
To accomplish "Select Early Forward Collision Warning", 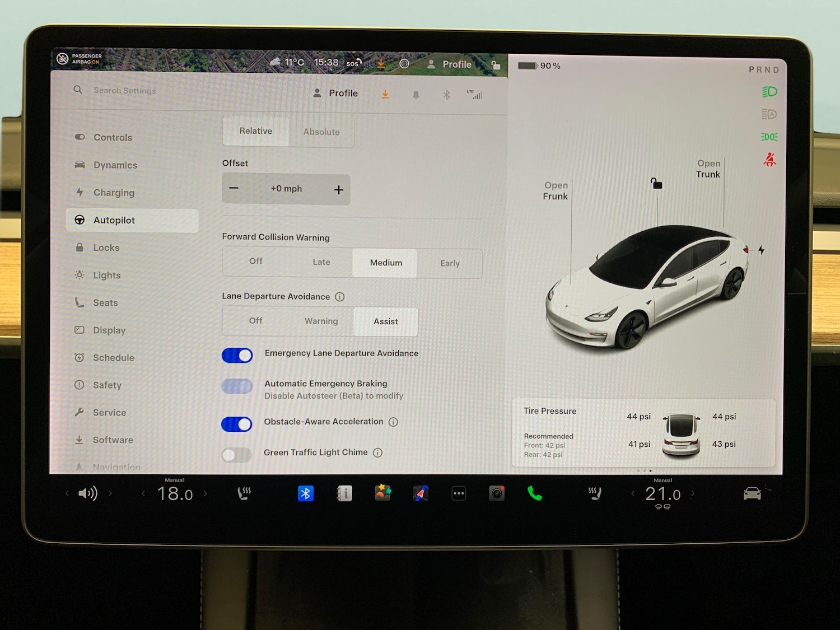I will (450, 263).
